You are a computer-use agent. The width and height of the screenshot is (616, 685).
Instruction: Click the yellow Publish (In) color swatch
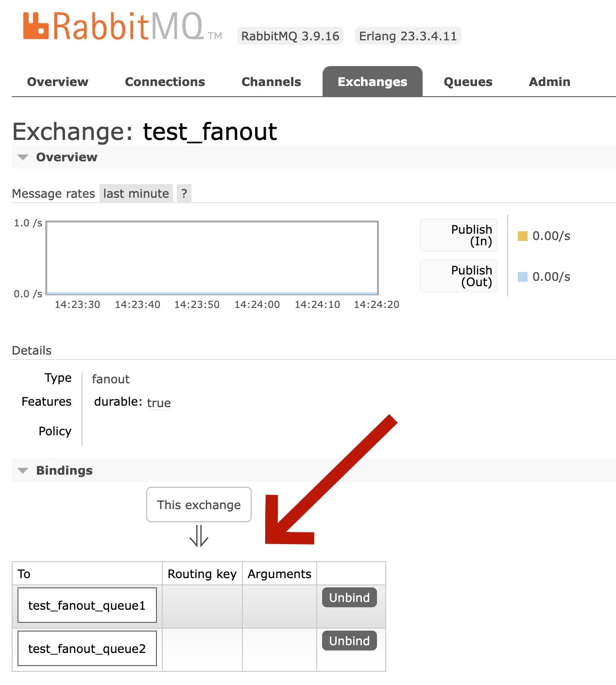(522, 236)
